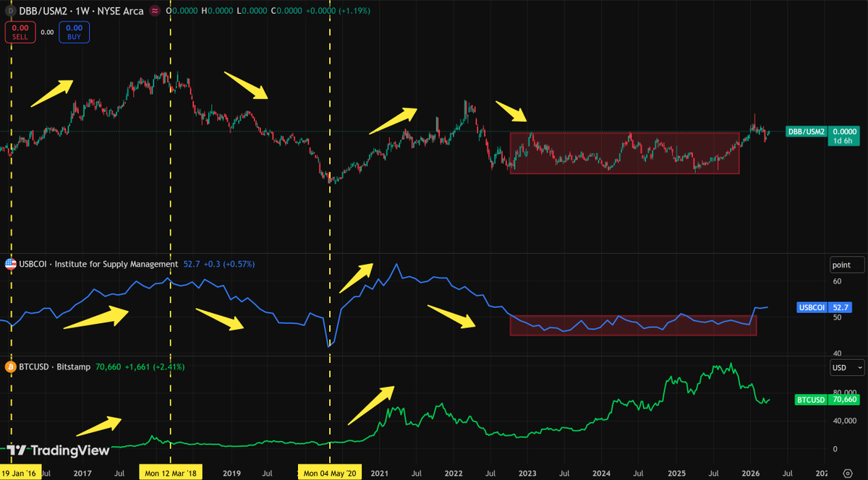Click 2022 on the time axis
This screenshot has height=480, width=868.
coord(454,473)
